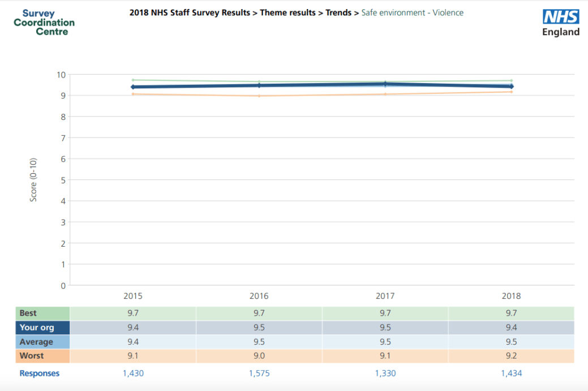Click the Best line data point at 2015
This screenshot has width=588, height=391.
tap(133, 80)
